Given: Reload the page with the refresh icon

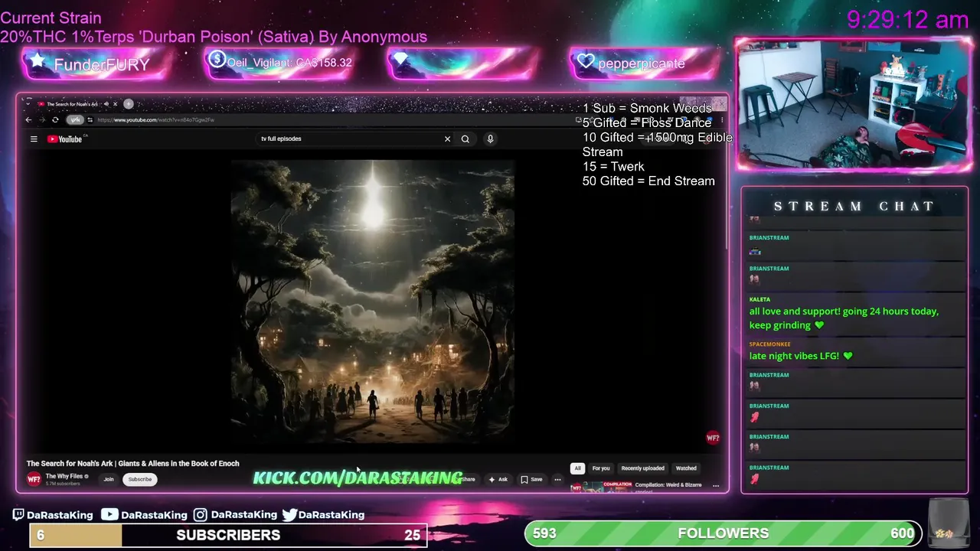Looking at the screenshot, I should (55, 120).
